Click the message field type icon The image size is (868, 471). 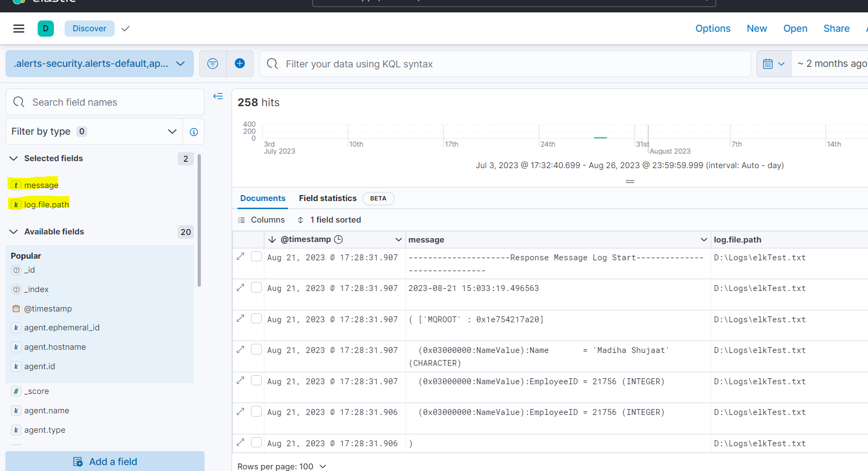(16, 185)
